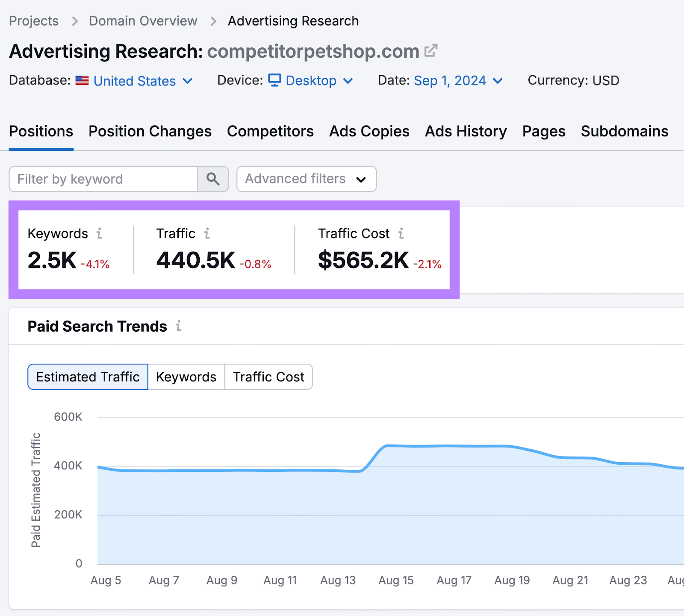Click the info icon next to Paid Search Trends
This screenshot has height=616, width=684.
pos(179,326)
